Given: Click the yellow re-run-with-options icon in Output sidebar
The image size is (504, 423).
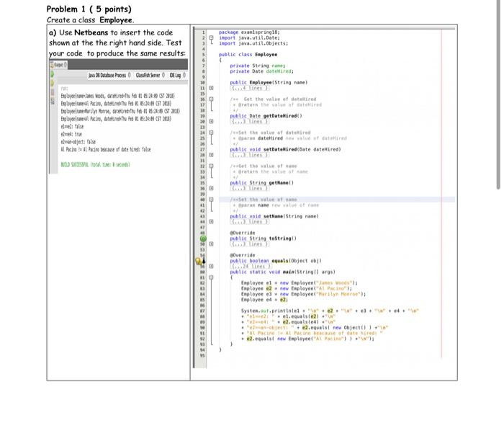Looking at the screenshot, I should 52,84.
